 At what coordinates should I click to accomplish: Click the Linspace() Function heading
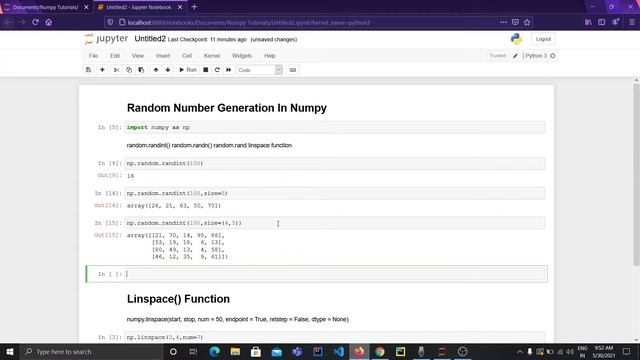point(178,299)
